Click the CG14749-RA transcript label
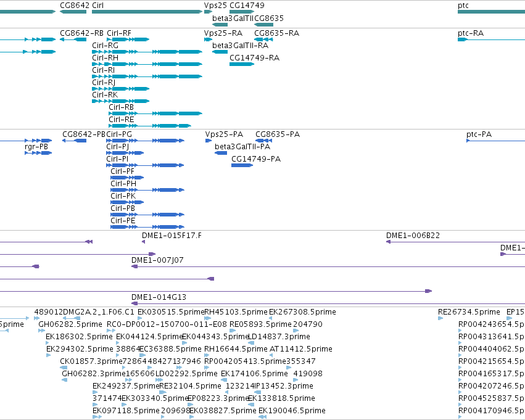Image resolution: width=525 pixels, height=420 pixels. (x=254, y=58)
